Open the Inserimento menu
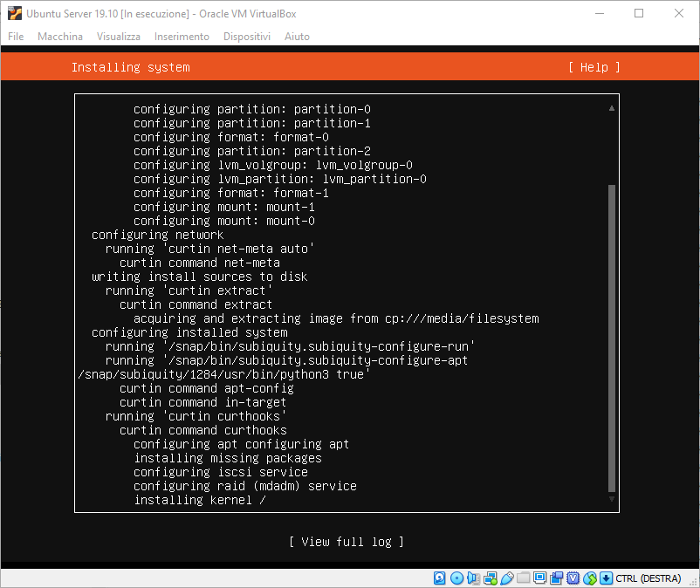700x588 pixels. (x=182, y=37)
